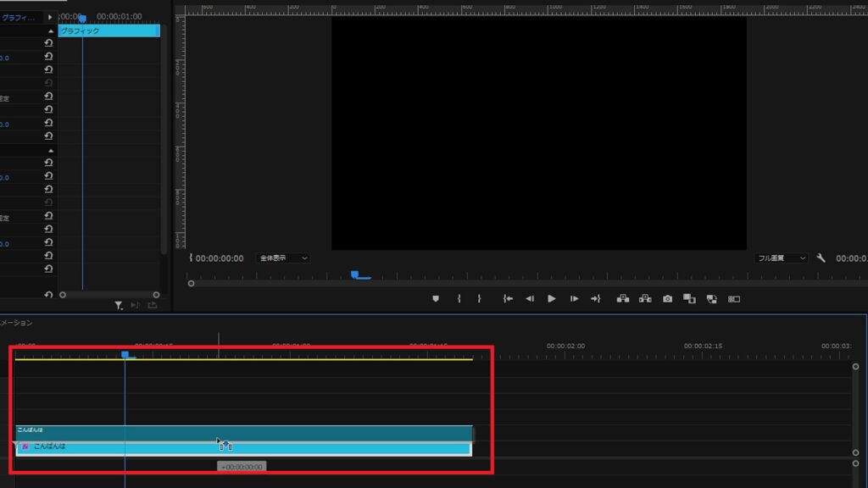Viewport: 868px width, 488px height.
Task: Step back one frame
Action: (x=530, y=299)
